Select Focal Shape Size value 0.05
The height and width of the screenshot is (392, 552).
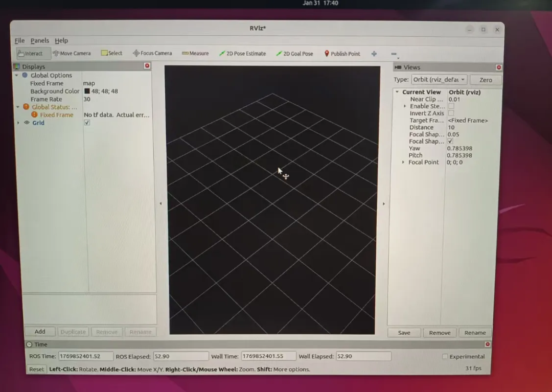pyautogui.click(x=453, y=134)
